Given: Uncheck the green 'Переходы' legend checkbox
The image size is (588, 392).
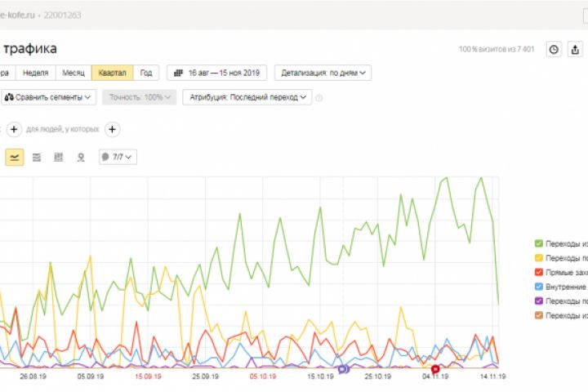Looking at the screenshot, I should point(539,243).
